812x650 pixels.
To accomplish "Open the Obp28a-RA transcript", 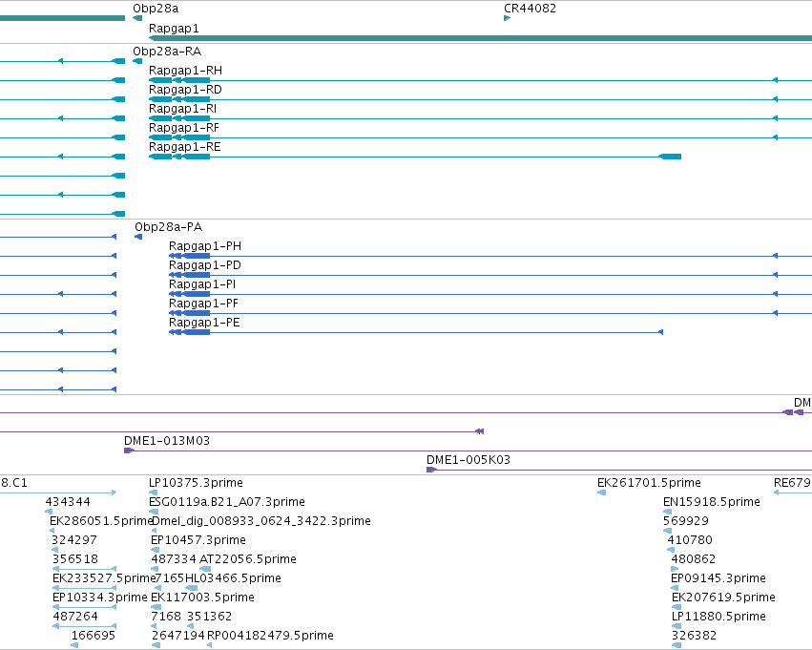I will [x=167, y=52].
